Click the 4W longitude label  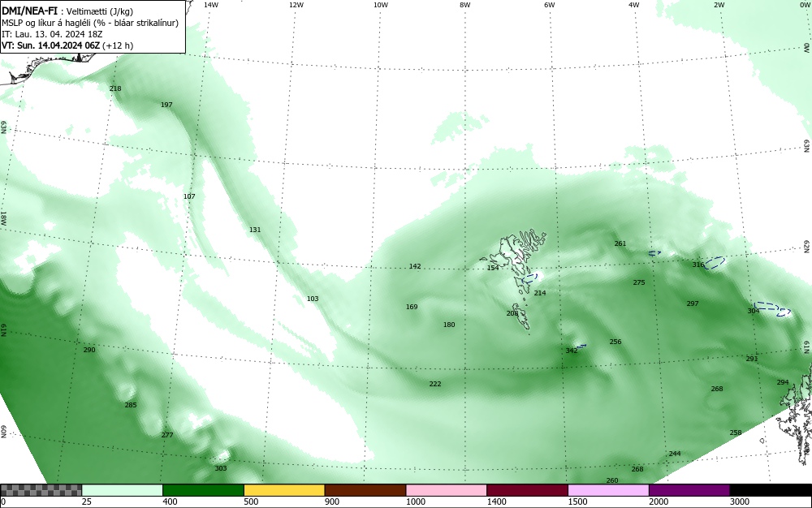[x=634, y=5]
